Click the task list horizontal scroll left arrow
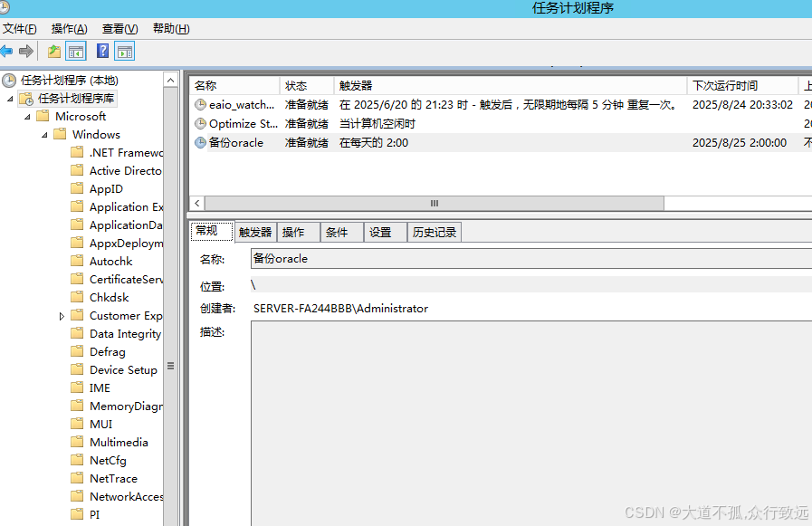This screenshot has width=812, height=526. coord(197,204)
